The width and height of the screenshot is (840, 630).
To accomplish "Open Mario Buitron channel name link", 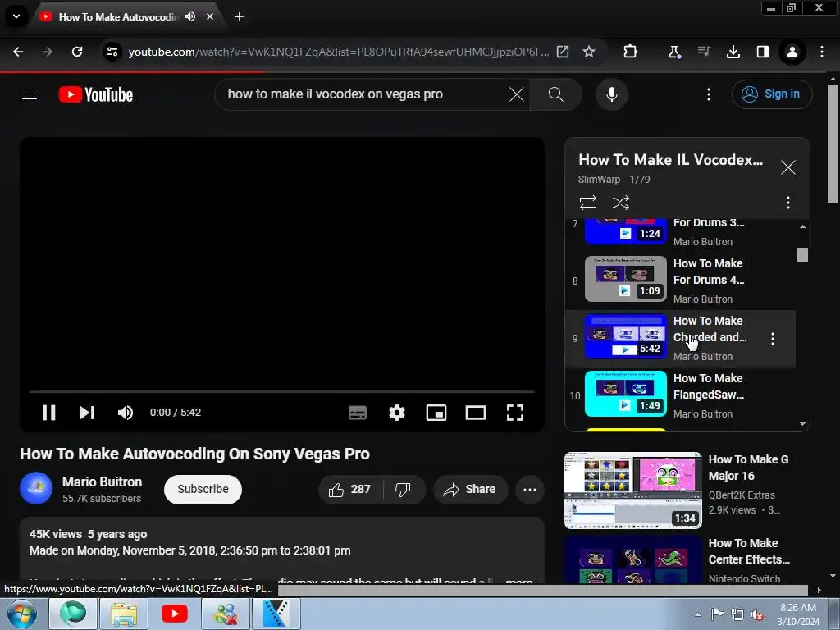I will [x=102, y=482].
